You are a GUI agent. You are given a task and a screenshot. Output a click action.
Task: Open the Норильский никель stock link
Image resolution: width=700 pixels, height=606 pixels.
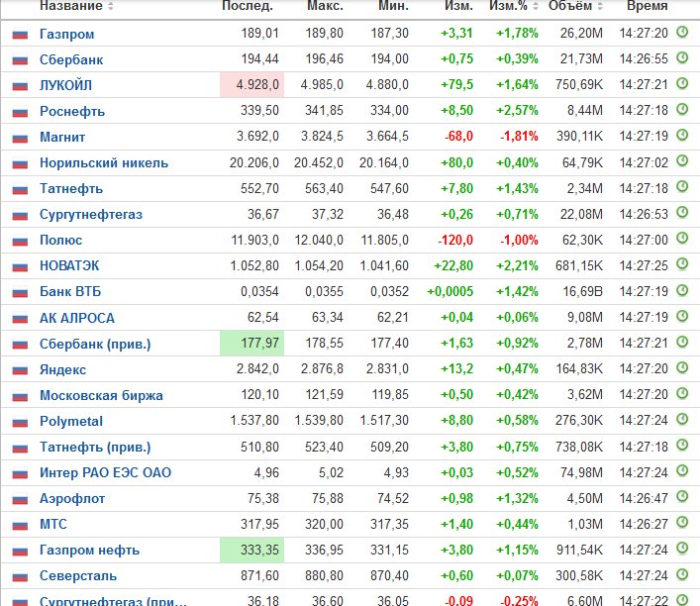pyautogui.click(x=104, y=163)
